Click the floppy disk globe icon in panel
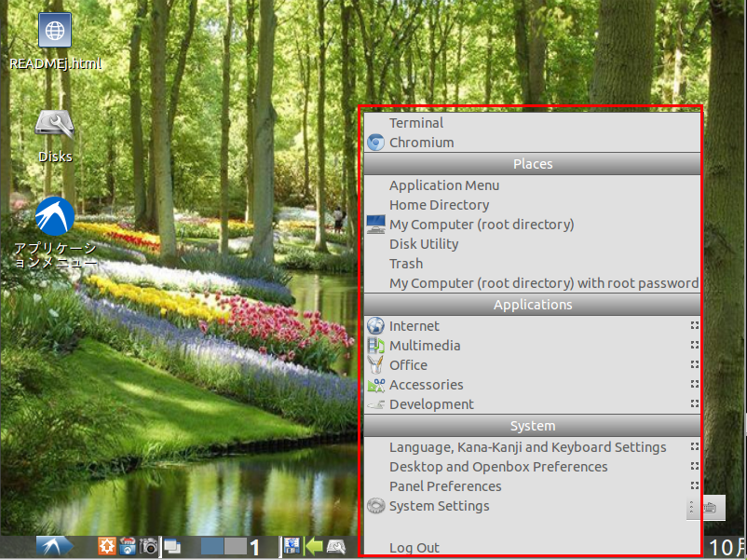 pos(292,546)
